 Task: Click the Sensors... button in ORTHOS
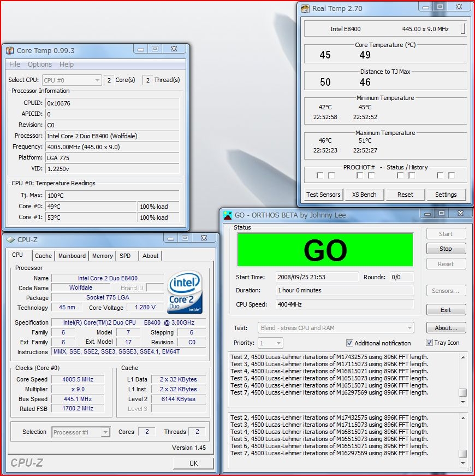[x=446, y=291]
